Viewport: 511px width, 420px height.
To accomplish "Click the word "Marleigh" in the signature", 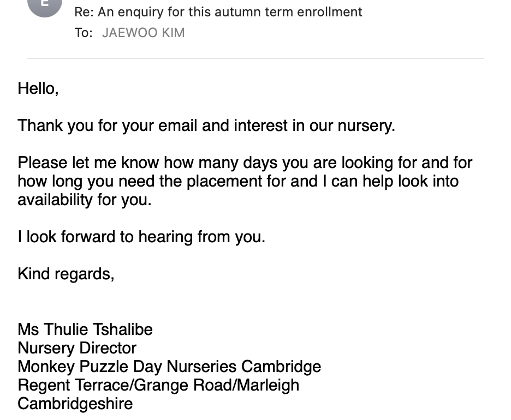I will point(268,385).
